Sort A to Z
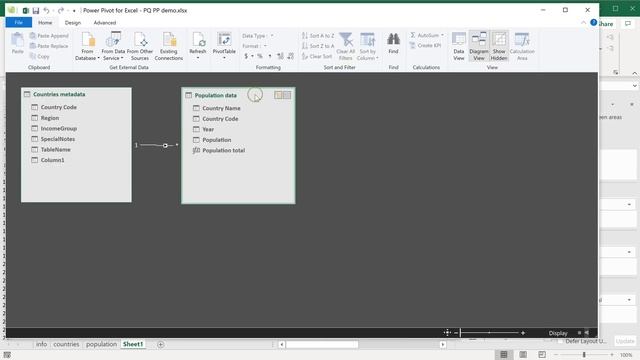 [318, 36]
